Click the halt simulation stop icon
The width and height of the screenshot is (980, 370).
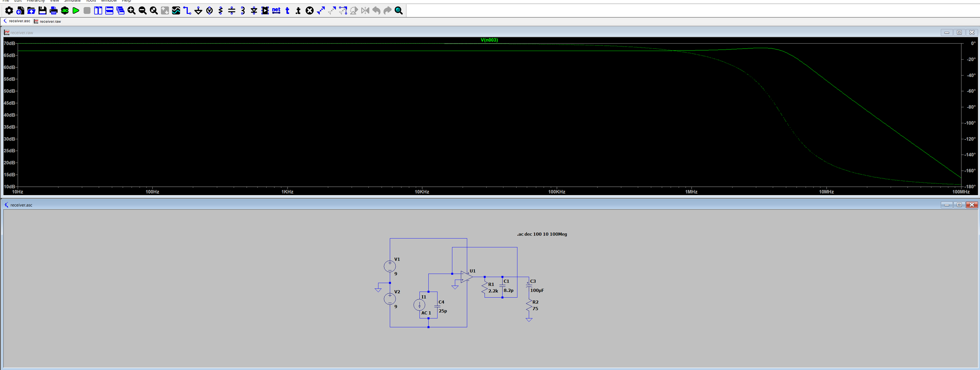[x=87, y=11]
